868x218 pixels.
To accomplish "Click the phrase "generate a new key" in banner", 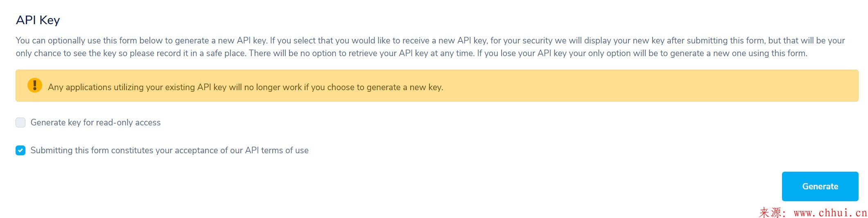I will 404,87.
